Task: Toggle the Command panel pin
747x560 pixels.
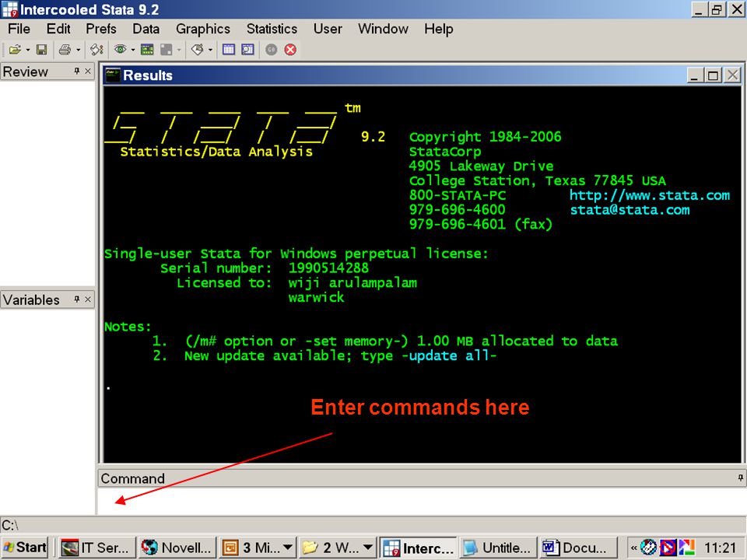Action: point(740,478)
